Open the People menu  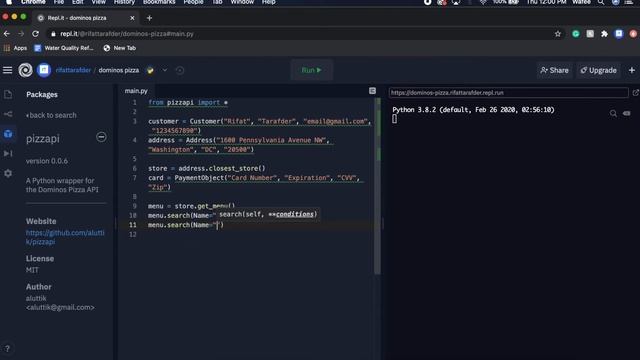(193, 2)
